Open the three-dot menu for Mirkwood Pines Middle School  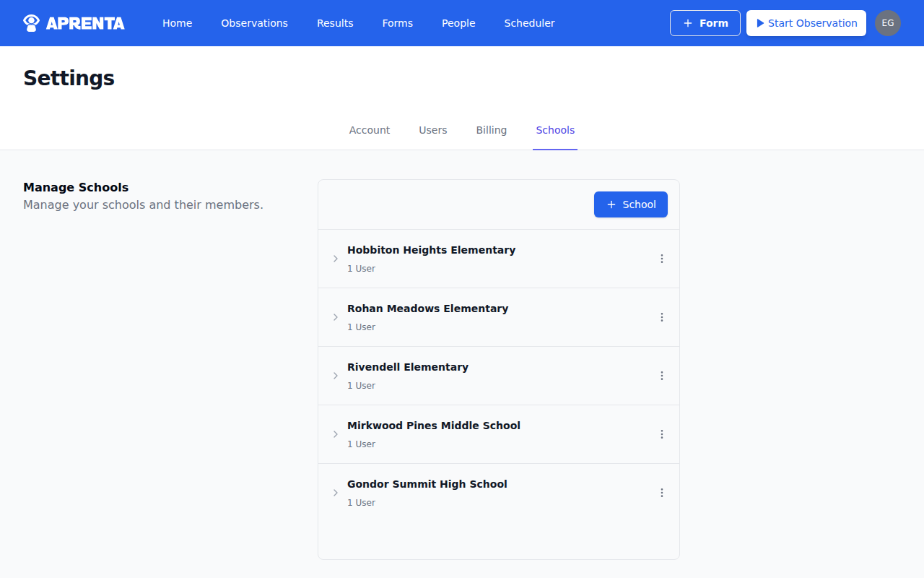coord(662,433)
